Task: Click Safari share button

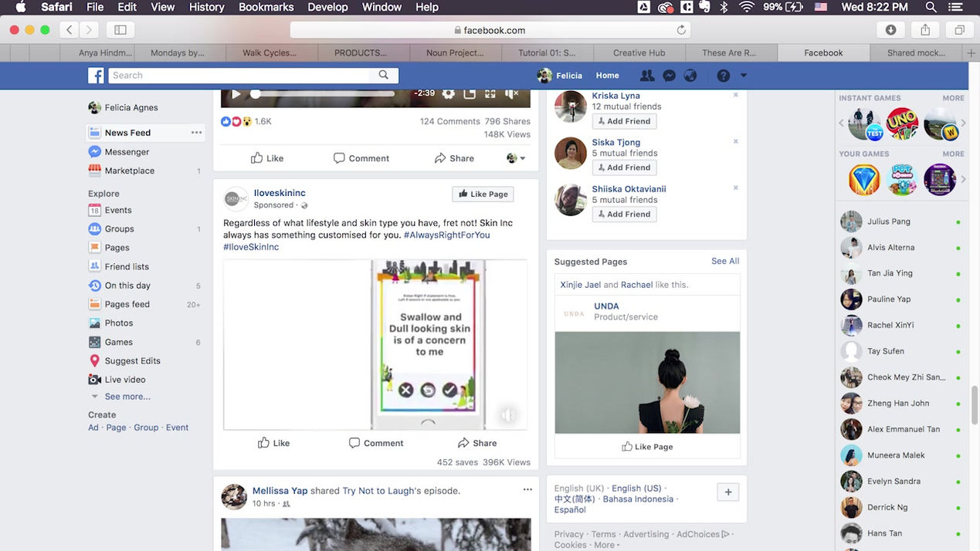Action: 925,29
